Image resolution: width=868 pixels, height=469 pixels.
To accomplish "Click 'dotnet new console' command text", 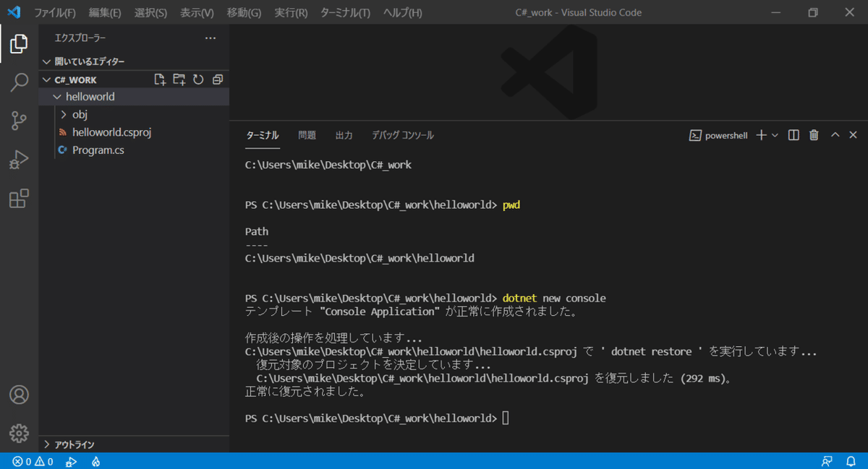I will click(x=554, y=298).
